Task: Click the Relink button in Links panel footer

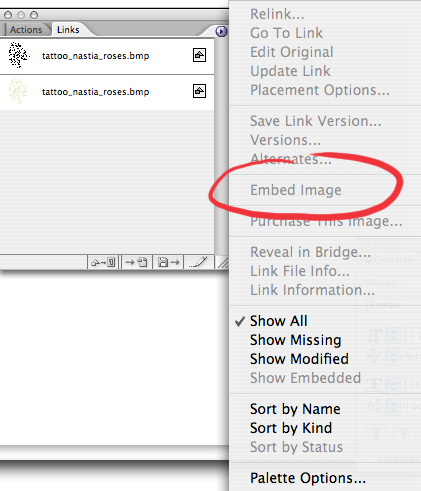Action: tap(104, 262)
